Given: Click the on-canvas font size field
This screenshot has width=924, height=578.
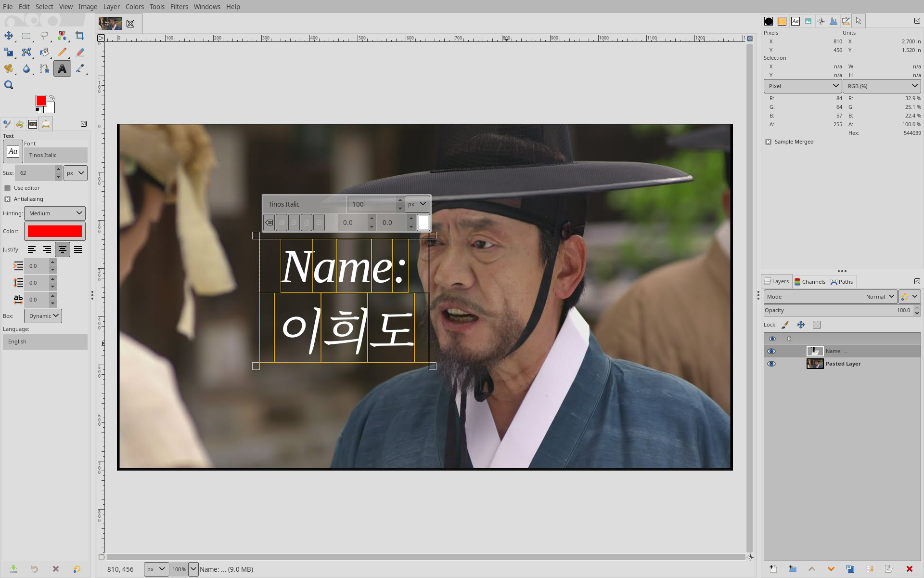Looking at the screenshot, I should coord(372,204).
